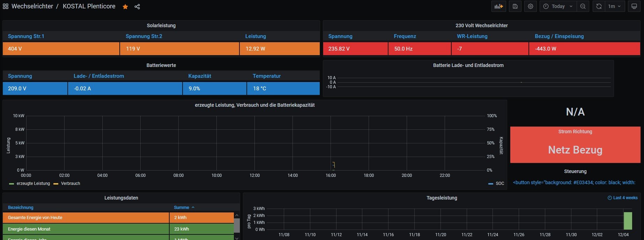644x240 pixels.
Task: Click the dashboards grid icon
Action: [6, 7]
